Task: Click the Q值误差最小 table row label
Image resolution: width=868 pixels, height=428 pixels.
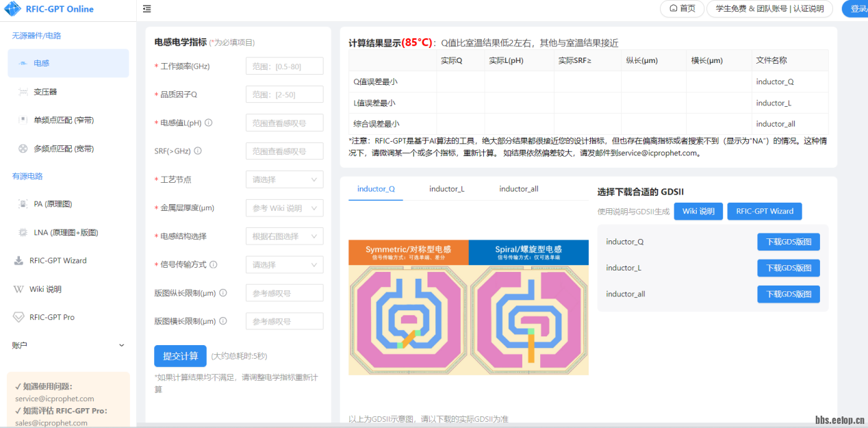Action: click(x=375, y=81)
